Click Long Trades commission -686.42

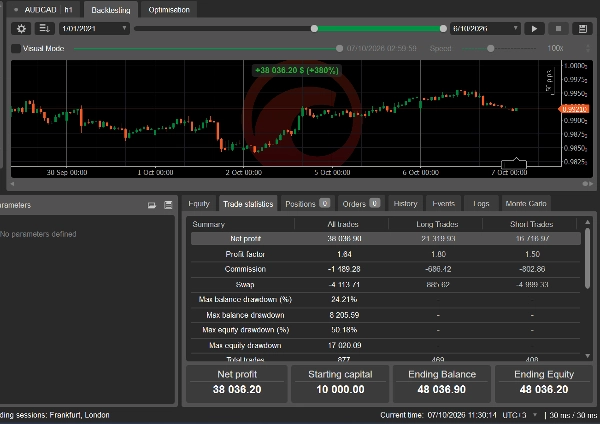pyautogui.click(x=438, y=269)
